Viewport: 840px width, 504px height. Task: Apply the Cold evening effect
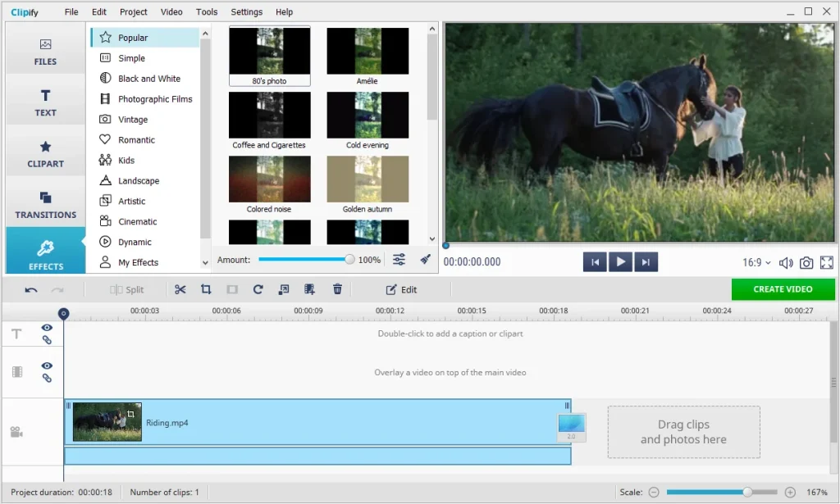point(367,120)
